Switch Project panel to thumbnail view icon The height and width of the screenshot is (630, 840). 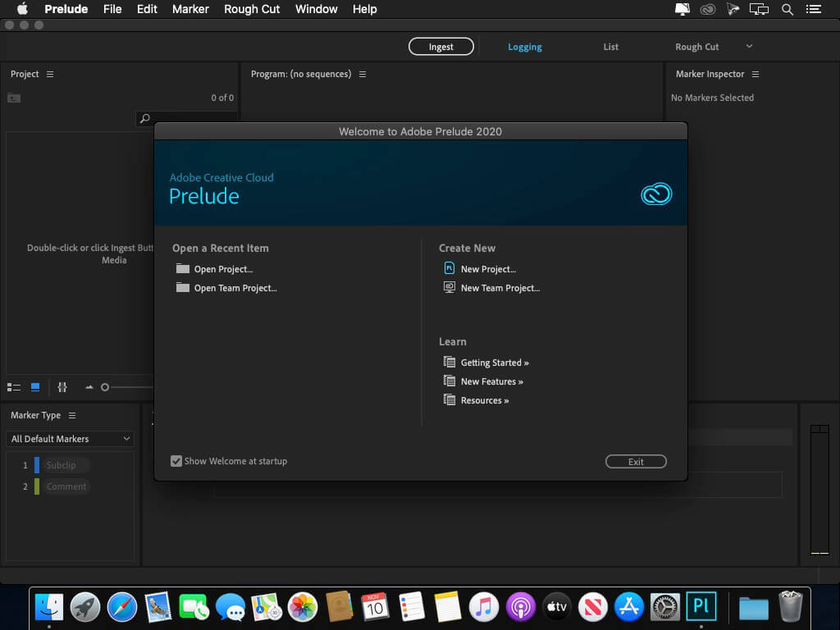(35, 387)
